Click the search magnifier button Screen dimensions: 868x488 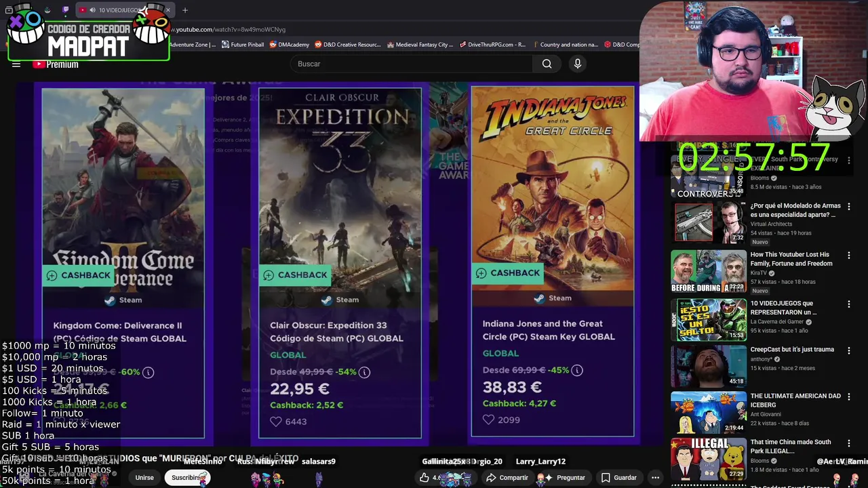point(547,64)
